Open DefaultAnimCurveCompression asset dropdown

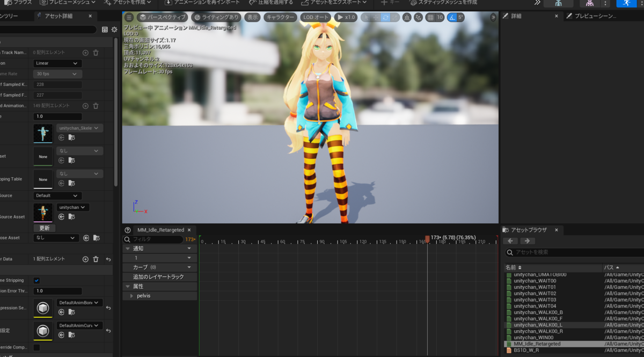(x=79, y=325)
